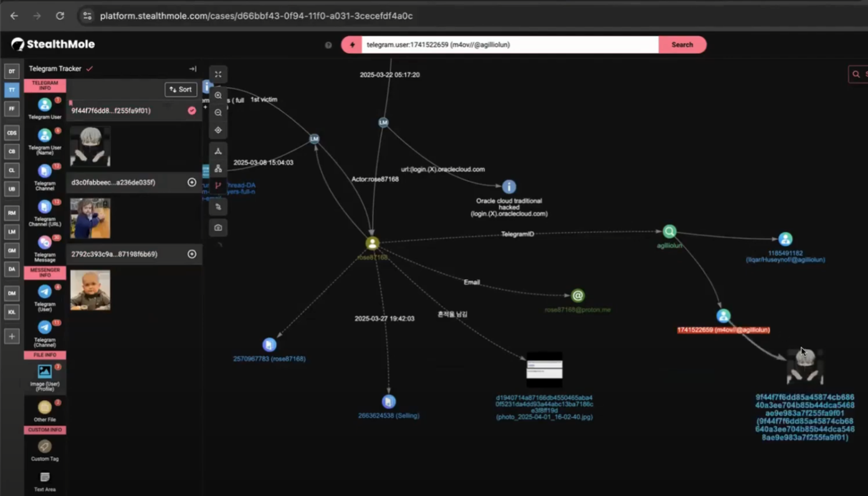Open the CDS module button
This screenshot has height=496, width=868.
point(12,133)
